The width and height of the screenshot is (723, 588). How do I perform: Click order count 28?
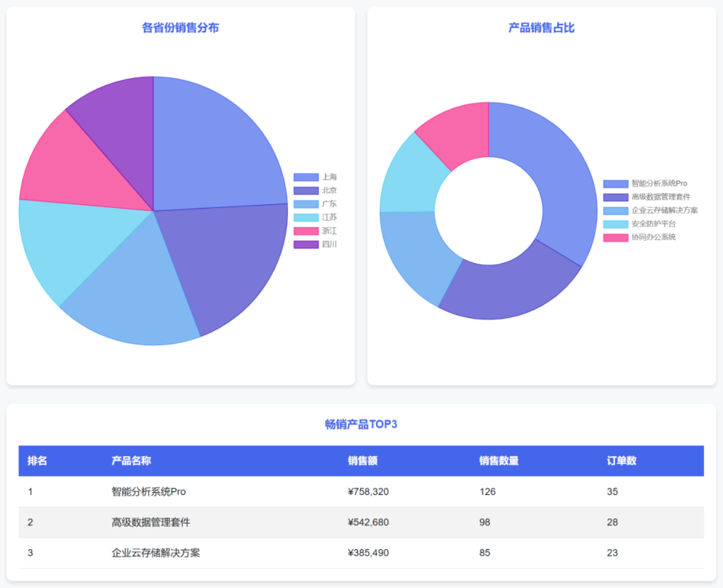point(612,522)
